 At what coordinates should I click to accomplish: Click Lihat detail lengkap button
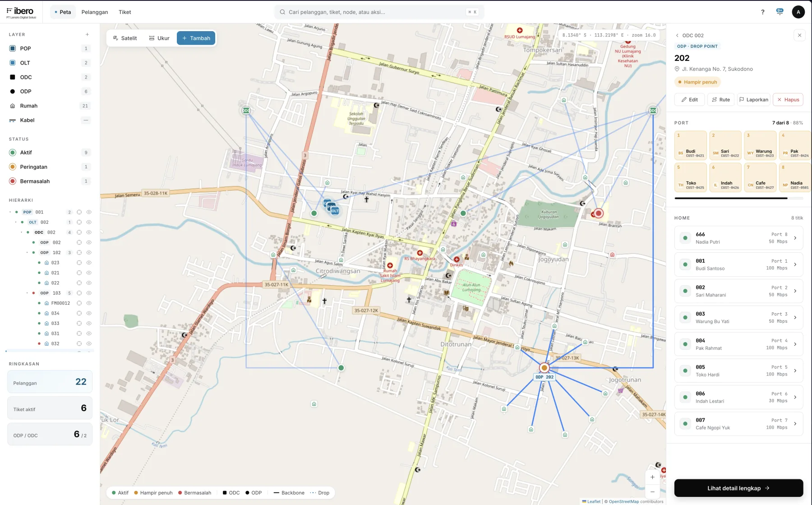click(738, 488)
